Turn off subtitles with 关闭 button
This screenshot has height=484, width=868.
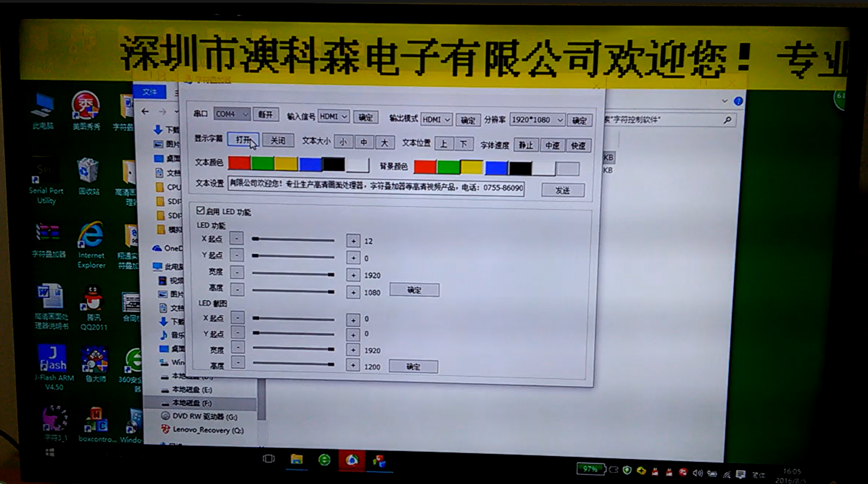278,140
